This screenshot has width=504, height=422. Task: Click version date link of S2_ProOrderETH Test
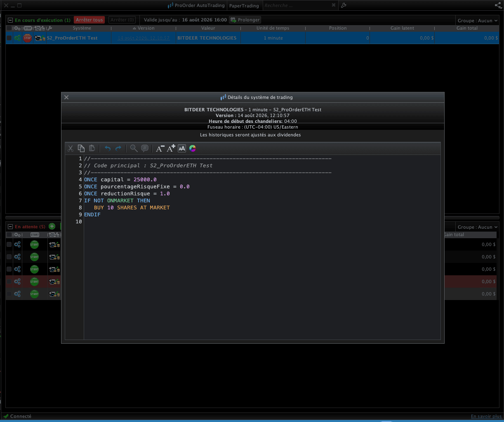144,38
